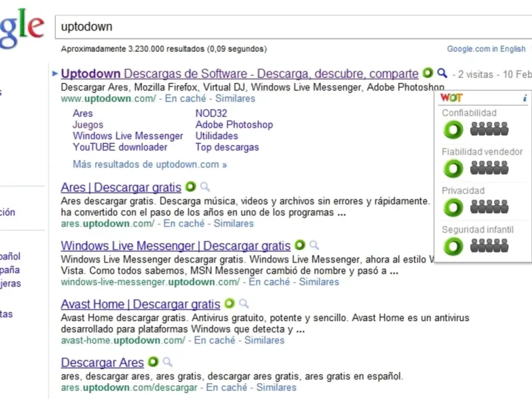Open En caché for avast-home.uptodown.com

[x=215, y=340]
